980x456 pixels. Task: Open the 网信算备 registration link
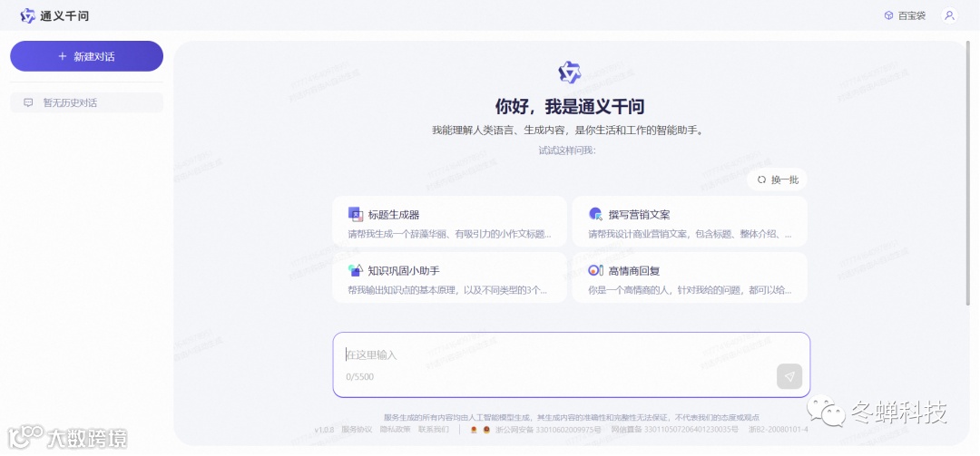674,430
